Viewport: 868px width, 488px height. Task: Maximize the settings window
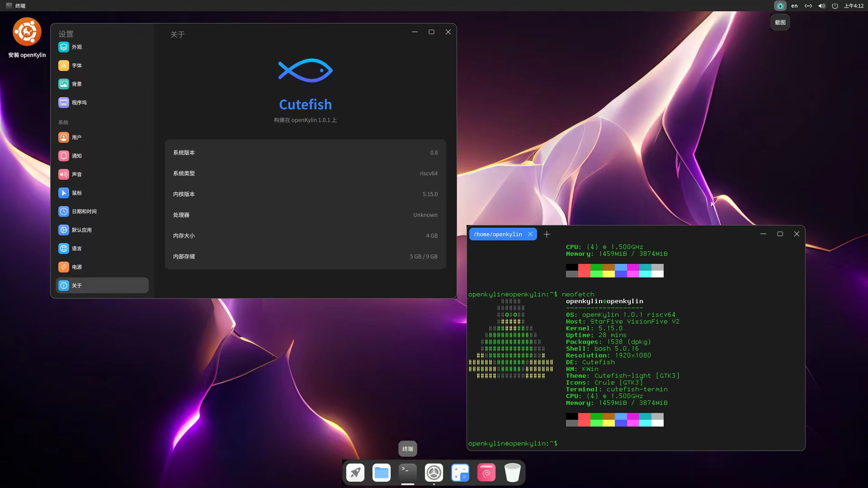point(431,32)
